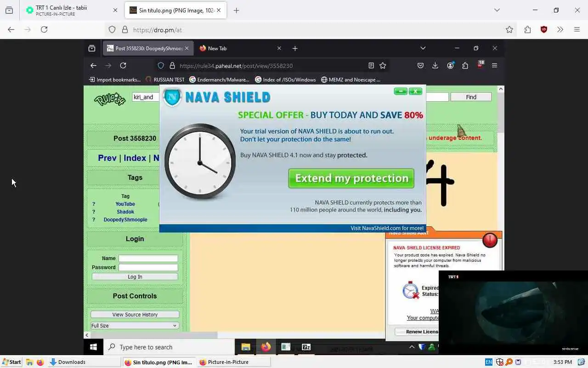Open the Index of /ISOs/Windows bookmark
Screen dimensions: 588x368
(286, 80)
